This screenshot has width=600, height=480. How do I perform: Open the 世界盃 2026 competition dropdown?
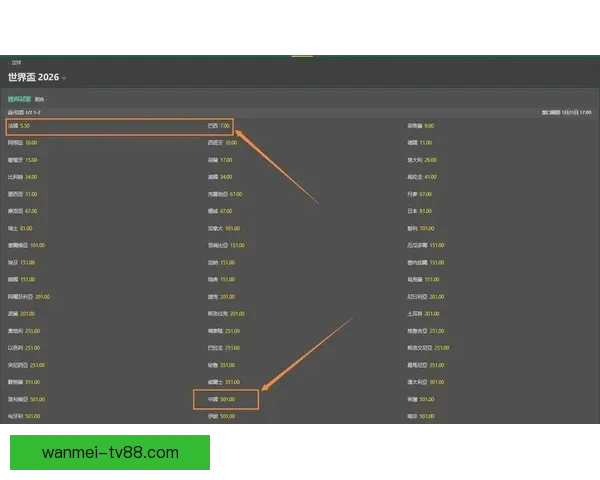click(x=37, y=77)
